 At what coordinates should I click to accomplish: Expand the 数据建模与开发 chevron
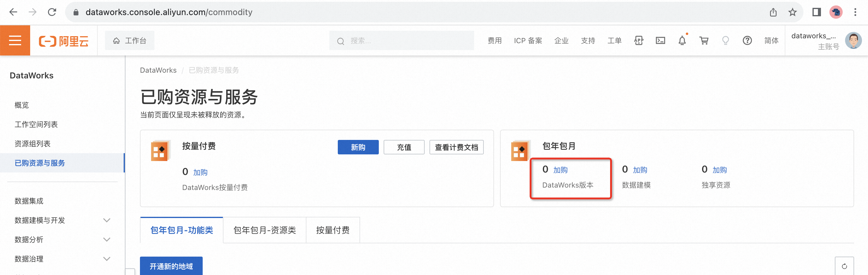pos(107,220)
